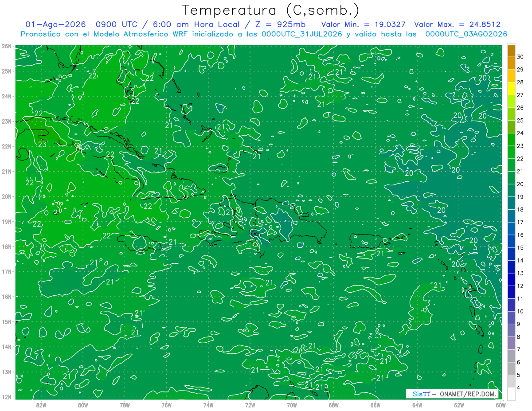Click the "18N" latitude axis label
The width and height of the screenshot is (532, 411).
point(7,247)
